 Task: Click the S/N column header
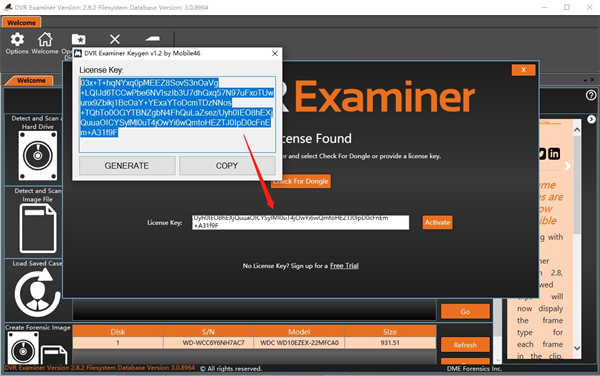pos(208,331)
